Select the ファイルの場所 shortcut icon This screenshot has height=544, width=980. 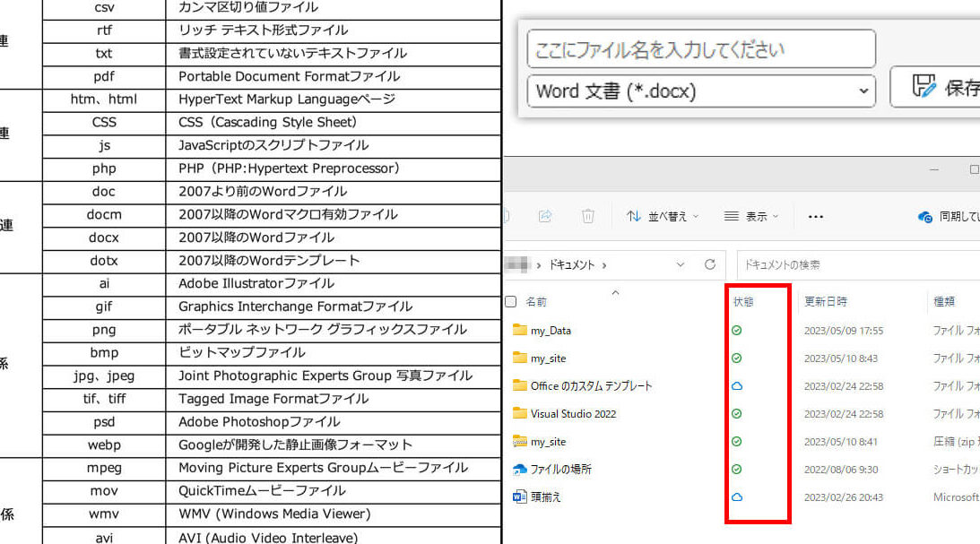(x=519, y=469)
